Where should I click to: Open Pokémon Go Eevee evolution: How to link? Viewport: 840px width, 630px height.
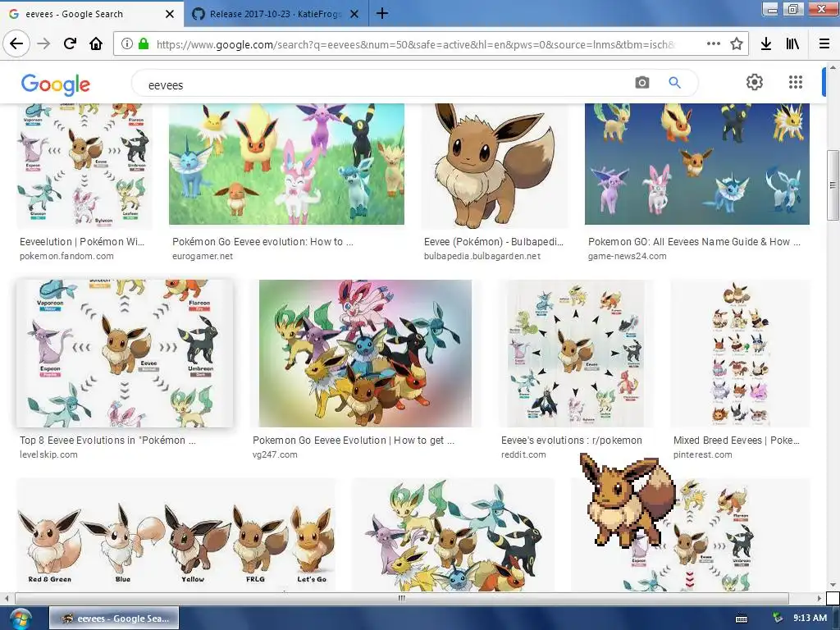coord(262,242)
